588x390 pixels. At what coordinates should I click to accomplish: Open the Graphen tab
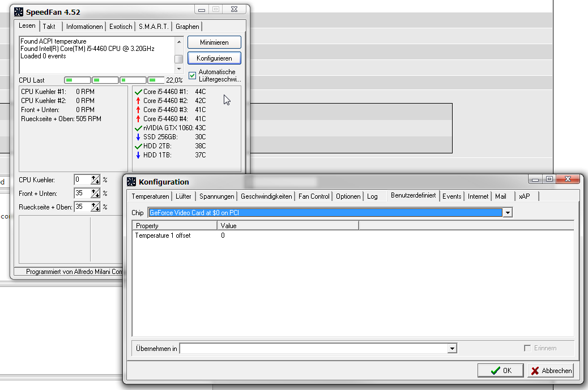point(188,27)
